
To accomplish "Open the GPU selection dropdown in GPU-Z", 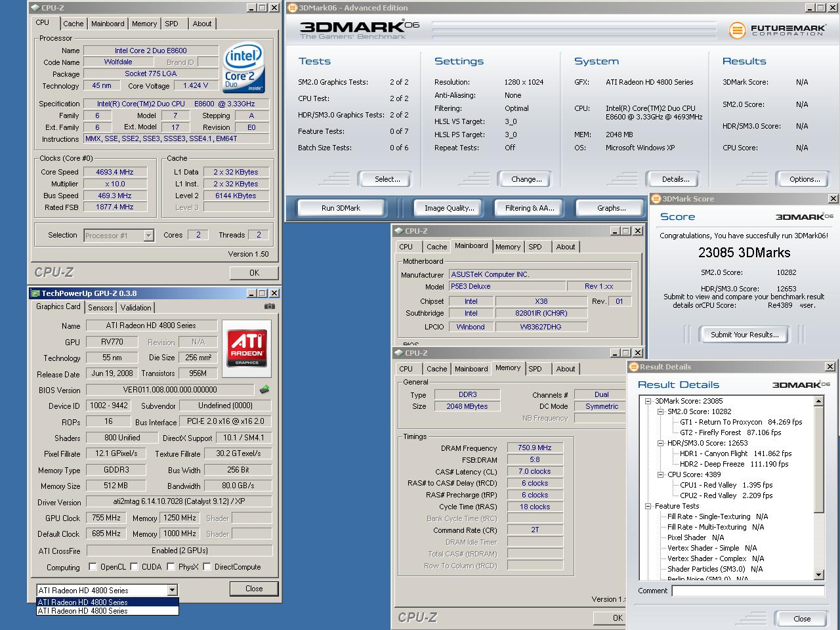I will point(172,590).
